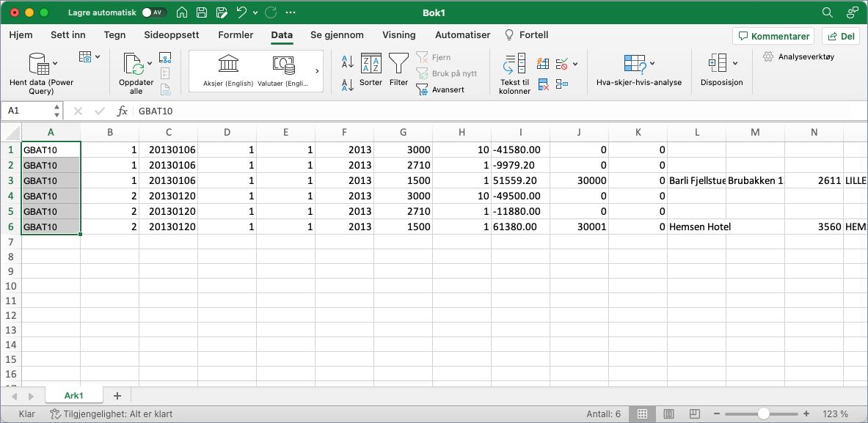Image resolution: width=868 pixels, height=423 pixels.
Task: Open the Sideoppsett tab
Action: pos(172,35)
